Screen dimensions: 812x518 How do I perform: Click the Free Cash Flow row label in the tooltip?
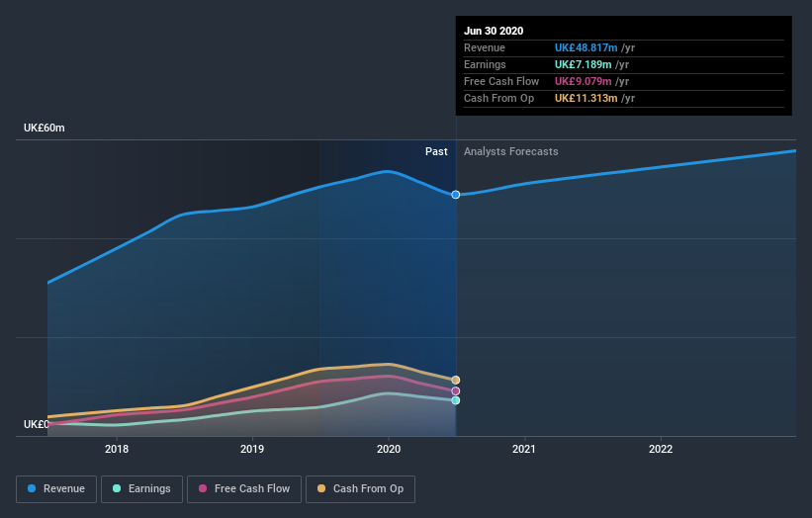(x=501, y=81)
